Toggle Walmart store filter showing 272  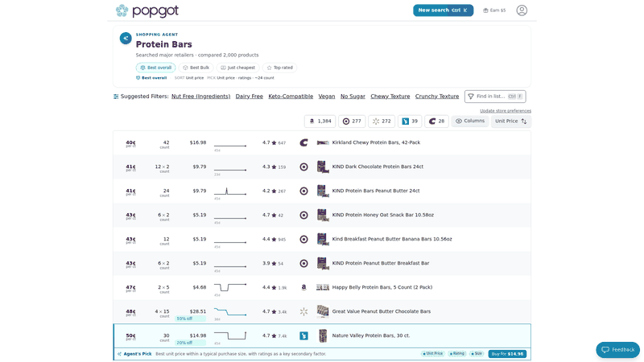point(382,121)
